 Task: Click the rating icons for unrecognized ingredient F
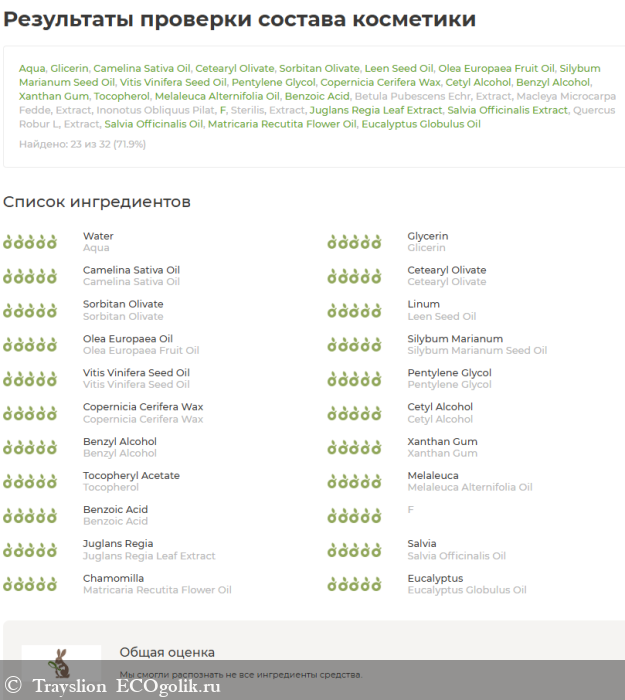coord(354,516)
